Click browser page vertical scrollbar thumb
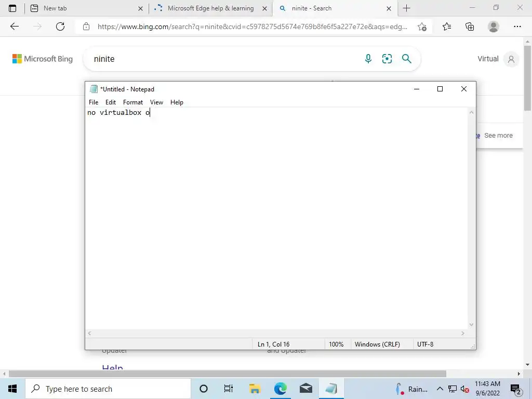532x399 pixels. pos(527,78)
